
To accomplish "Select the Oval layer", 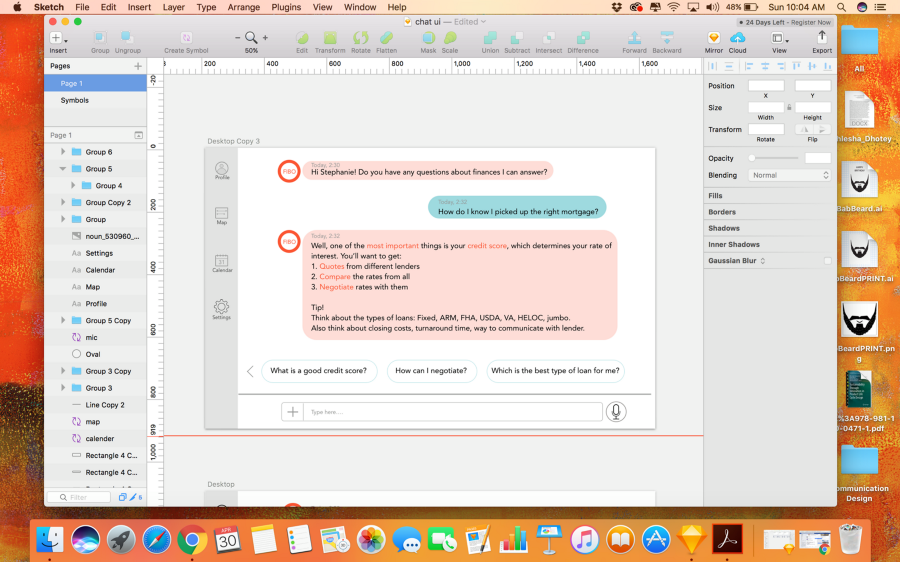I will (95, 354).
